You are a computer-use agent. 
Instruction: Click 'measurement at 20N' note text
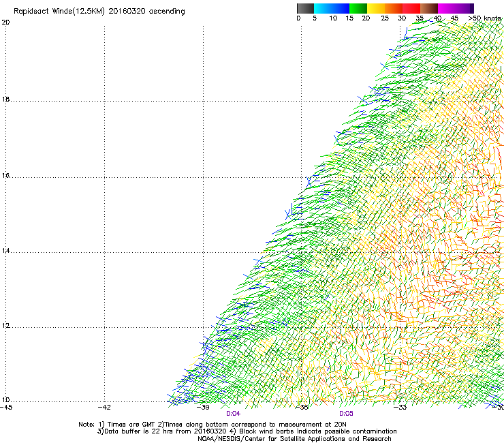click(313, 425)
